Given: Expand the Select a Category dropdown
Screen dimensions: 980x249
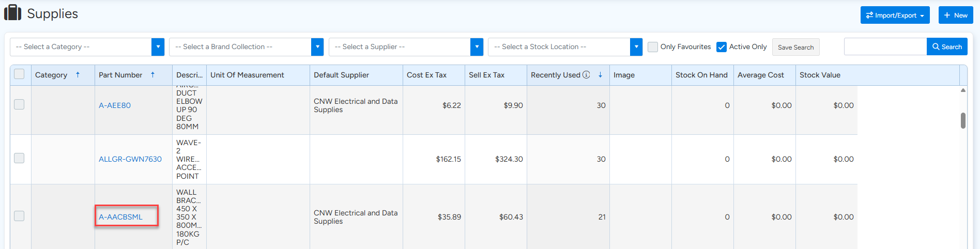Looking at the screenshot, I should [x=158, y=46].
